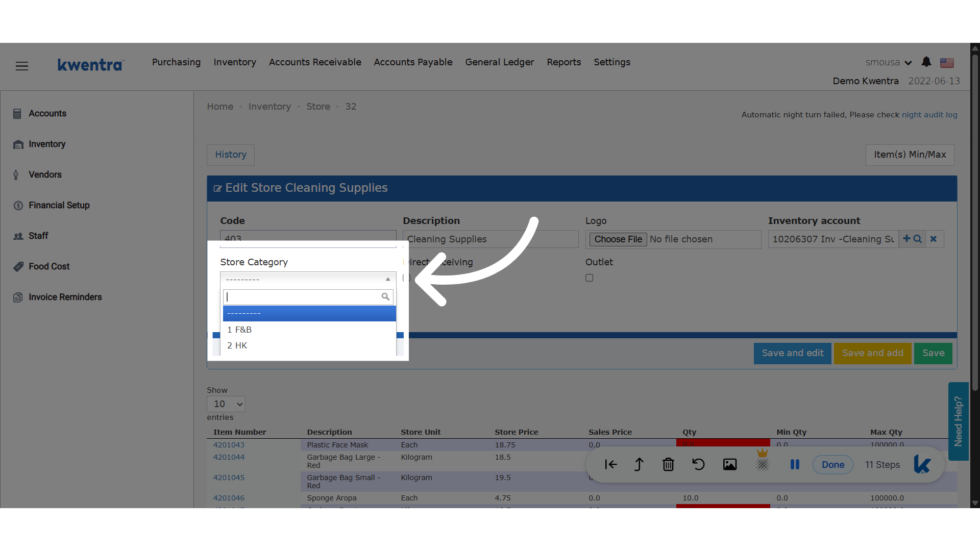Open item number 4201043

pyautogui.click(x=229, y=445)
